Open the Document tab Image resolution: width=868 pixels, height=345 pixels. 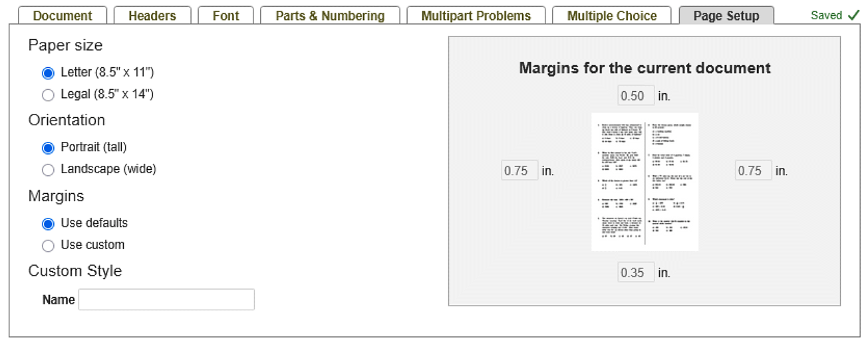pos(63,15)
